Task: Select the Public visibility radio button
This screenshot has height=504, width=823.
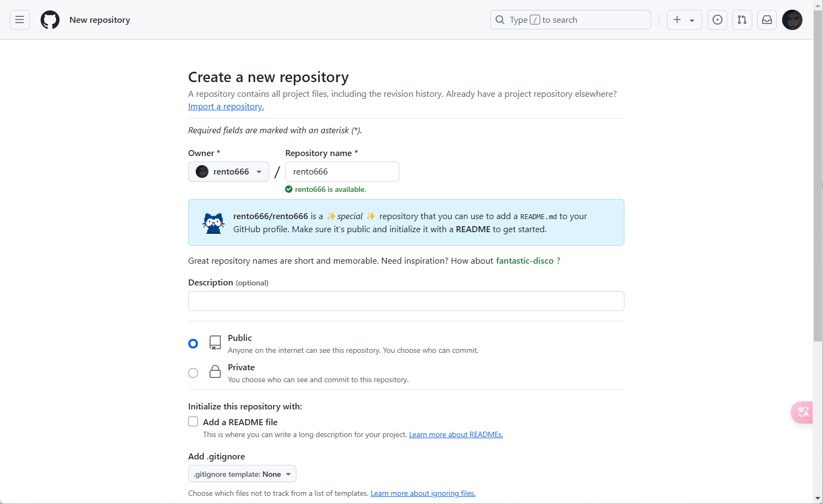Action: click(193, 344)
